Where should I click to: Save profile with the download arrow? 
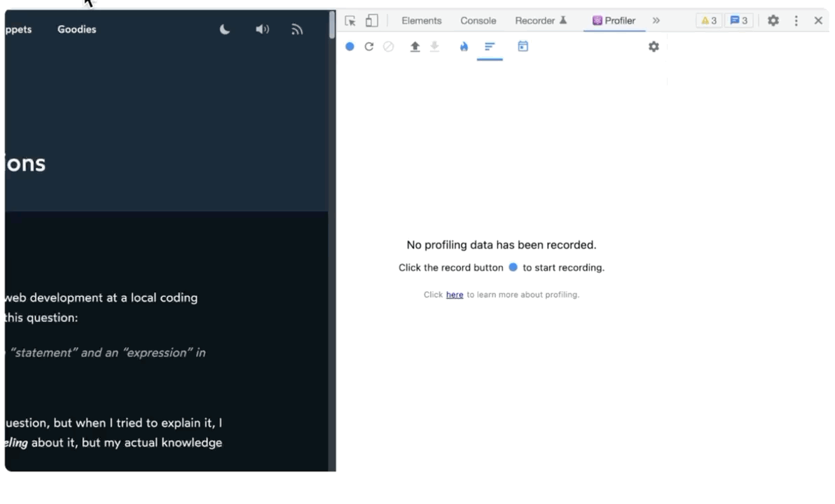click(434, 47)
